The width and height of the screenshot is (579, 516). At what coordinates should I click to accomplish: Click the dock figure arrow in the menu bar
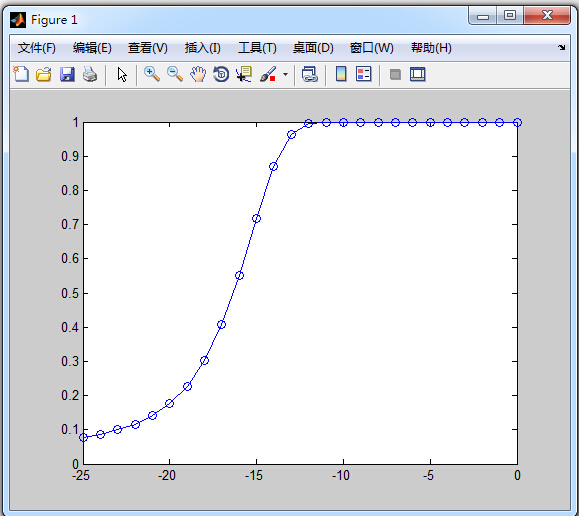(561, 47)
